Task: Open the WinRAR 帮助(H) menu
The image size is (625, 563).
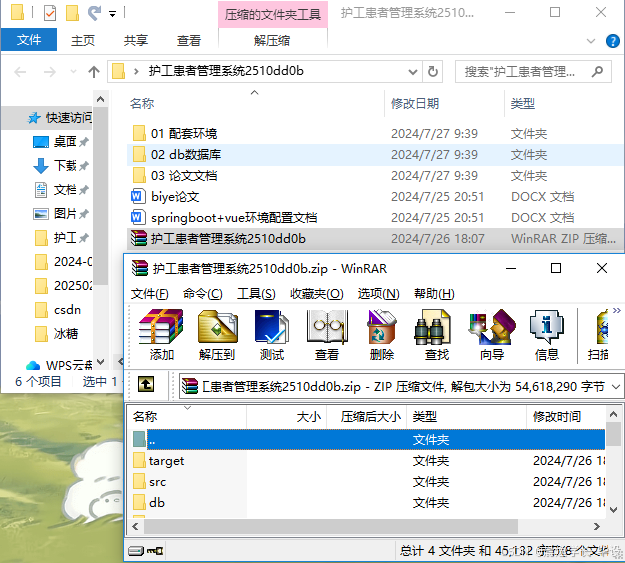Action: (x=434, y=294)
